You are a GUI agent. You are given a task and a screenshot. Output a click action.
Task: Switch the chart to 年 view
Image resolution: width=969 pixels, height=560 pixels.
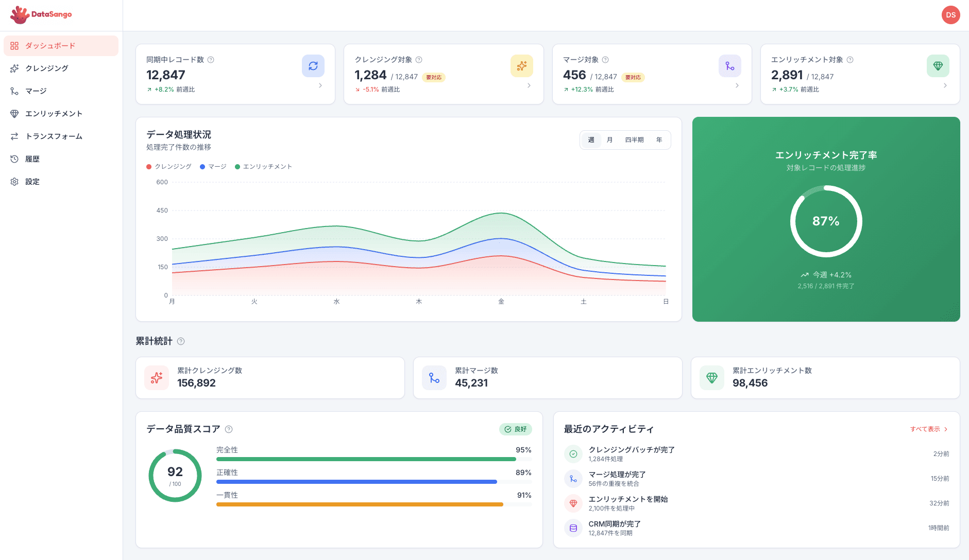(659, 139)
